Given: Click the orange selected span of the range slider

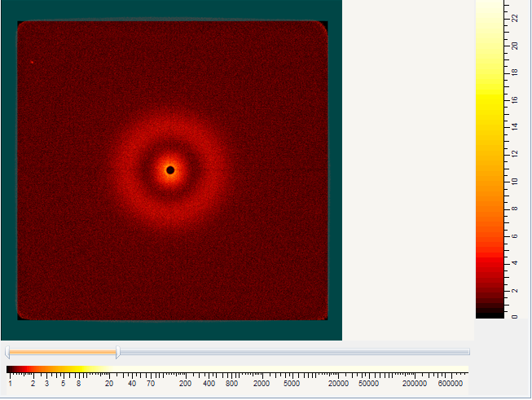Looking at the screenshot, I should (63, 352).
